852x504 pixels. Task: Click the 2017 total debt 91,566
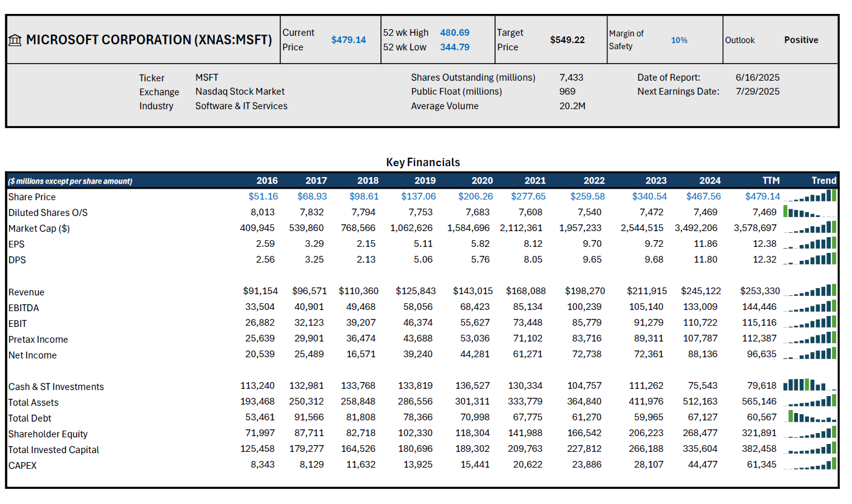pyautogui.click(x=308, y=417)
